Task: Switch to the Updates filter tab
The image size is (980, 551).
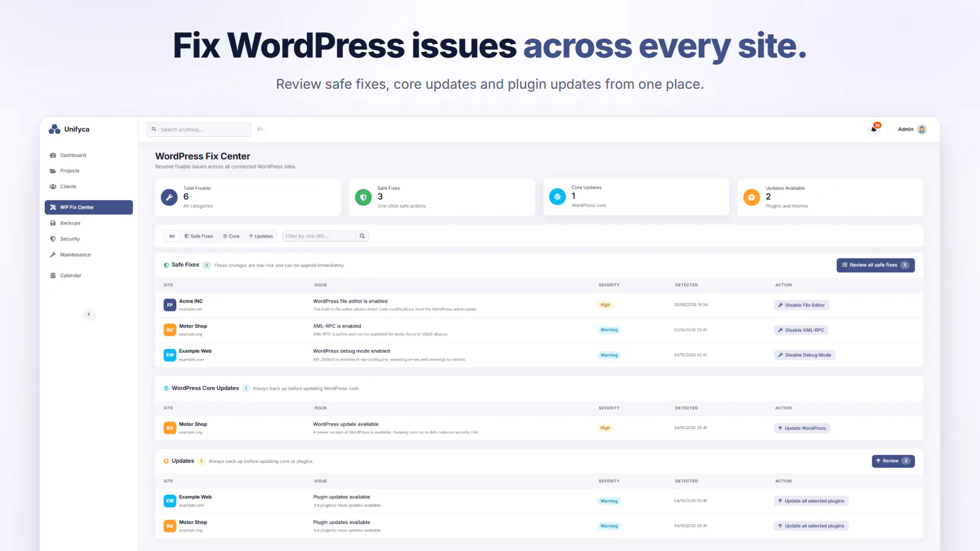Action: (261, 236)
